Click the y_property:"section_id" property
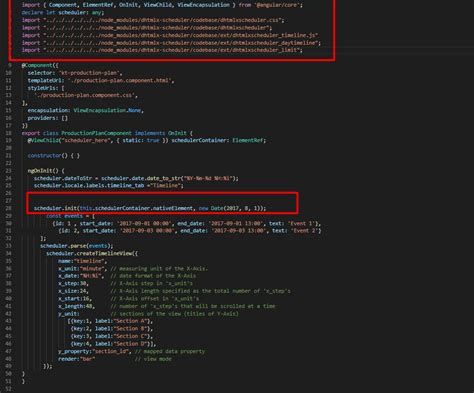474x393 pixels. click(x=96, y=351)
